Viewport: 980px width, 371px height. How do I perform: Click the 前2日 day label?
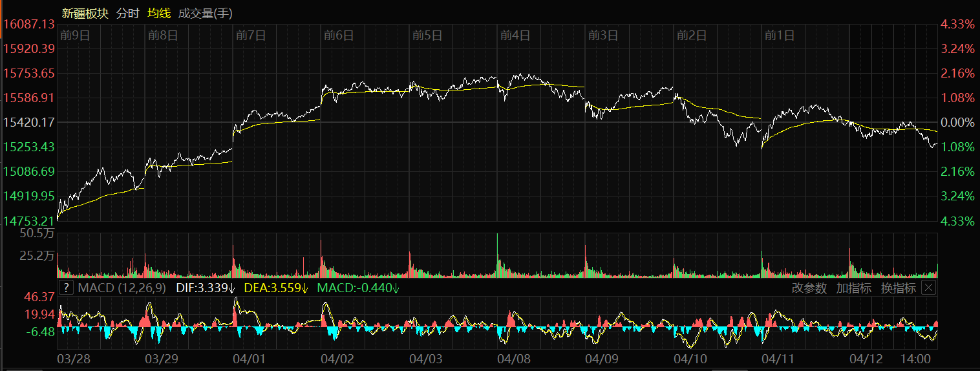[691, 36]
